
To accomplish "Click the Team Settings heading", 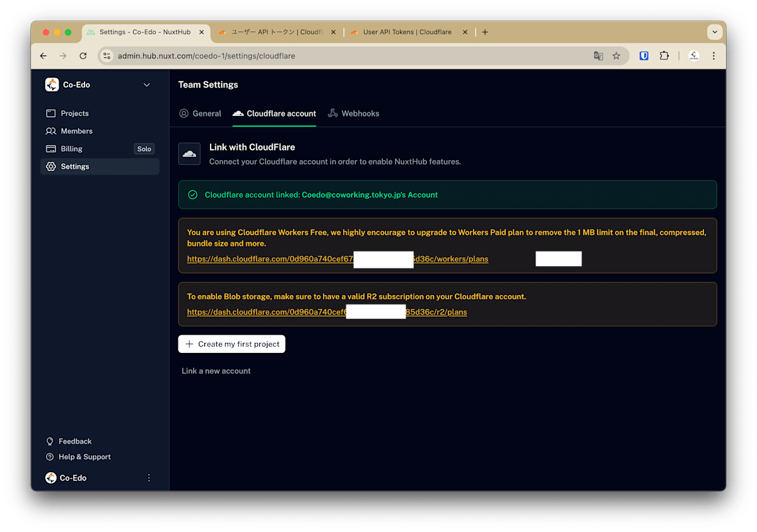I will click(208, 84).
